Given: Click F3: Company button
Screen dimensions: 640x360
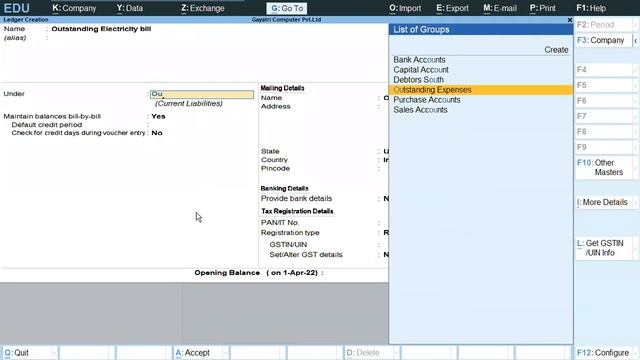Looking at the screenshot, I should 604,40.
